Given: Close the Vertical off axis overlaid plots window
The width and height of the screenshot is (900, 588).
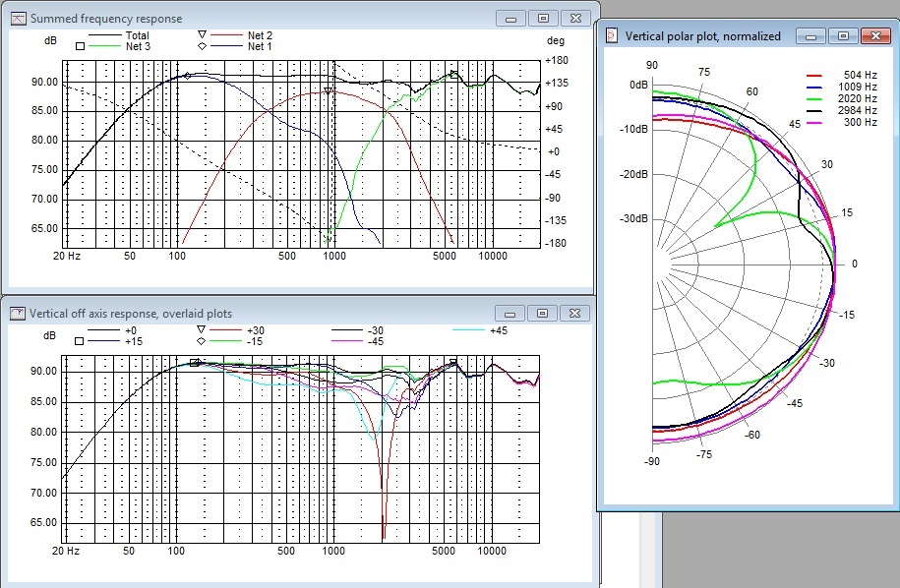Looking at the screenshot, I should [574, 313].
